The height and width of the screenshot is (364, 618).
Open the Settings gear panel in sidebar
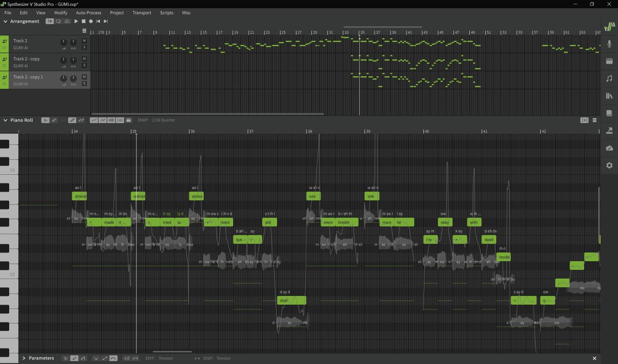[609, 165]
